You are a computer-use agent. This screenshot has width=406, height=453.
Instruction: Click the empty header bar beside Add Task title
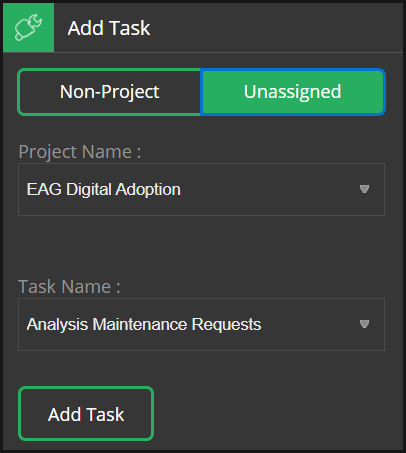(x=277, y=27)
